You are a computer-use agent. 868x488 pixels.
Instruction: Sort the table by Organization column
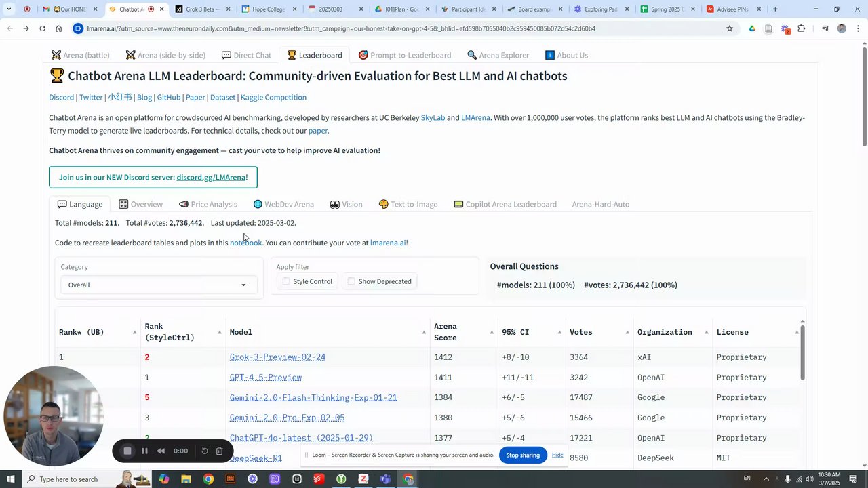click(706, 332)
